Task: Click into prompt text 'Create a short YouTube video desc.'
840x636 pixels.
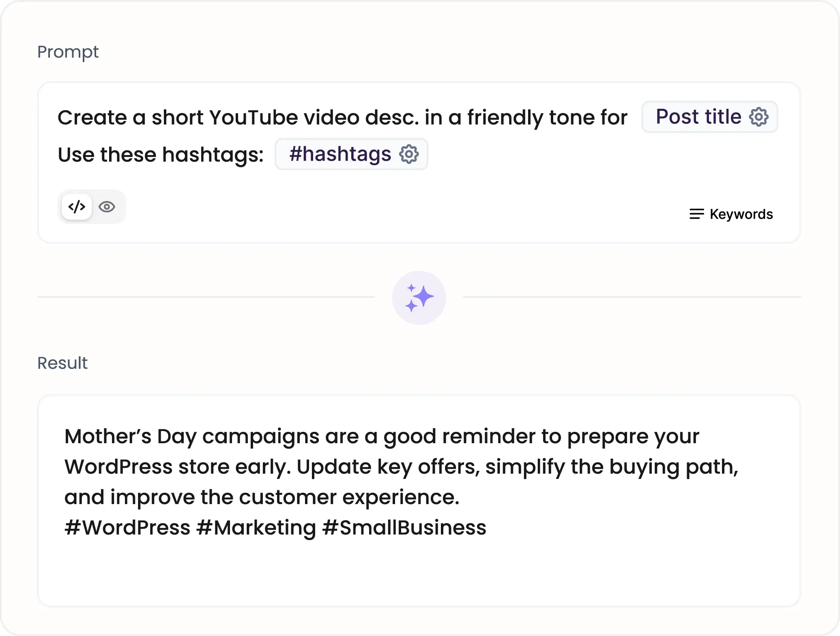Action: [x=238, y=118]
